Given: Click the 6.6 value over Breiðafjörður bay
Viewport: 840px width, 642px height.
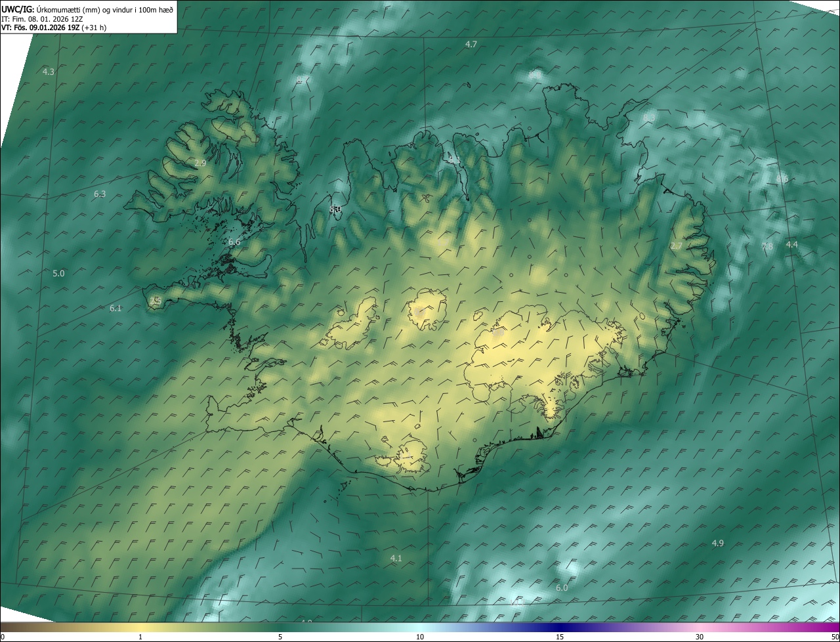Looking at the screenshot, I should pos(234,242).
